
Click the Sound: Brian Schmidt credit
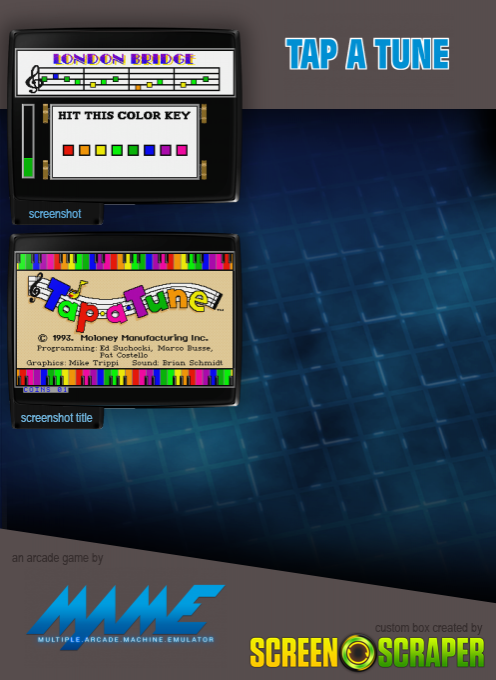(177, 363)
